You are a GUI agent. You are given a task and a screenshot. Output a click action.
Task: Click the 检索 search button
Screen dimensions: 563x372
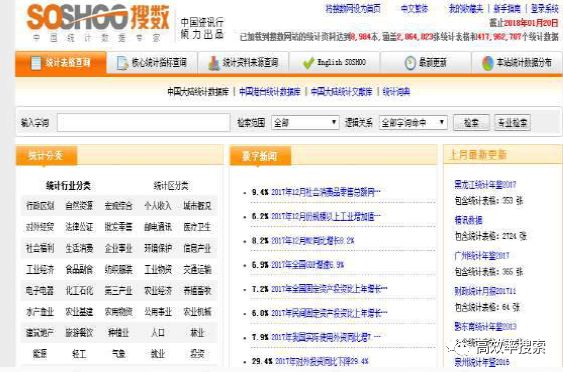471,123
